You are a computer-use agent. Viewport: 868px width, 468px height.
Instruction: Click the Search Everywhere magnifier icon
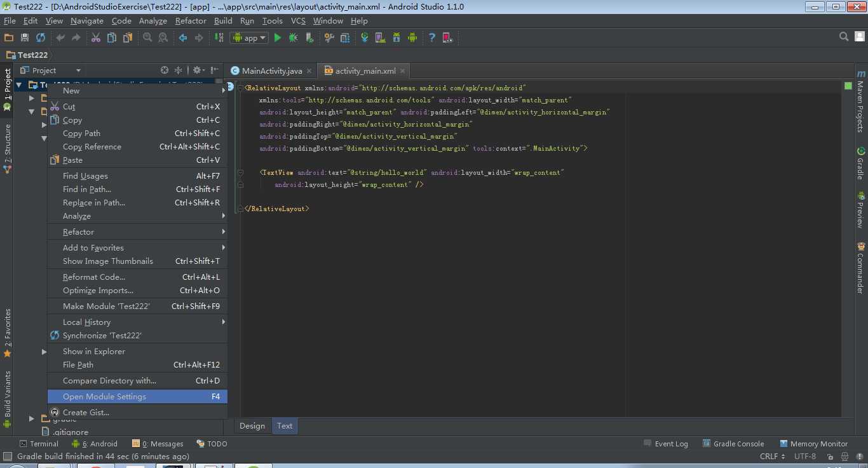844,37
